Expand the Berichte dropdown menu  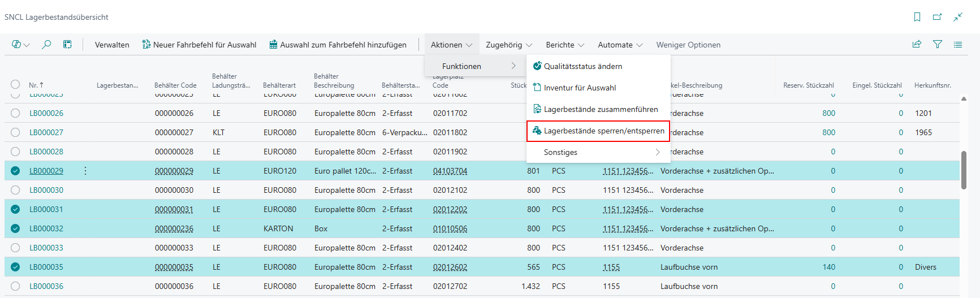pyautogui.click(x=565, y=45)
